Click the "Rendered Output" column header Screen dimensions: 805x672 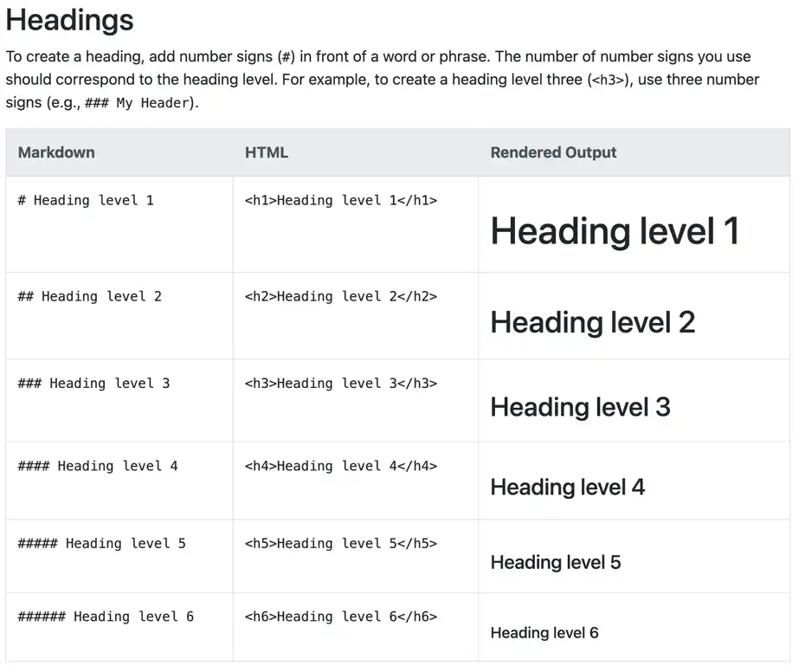coord(553,152)
